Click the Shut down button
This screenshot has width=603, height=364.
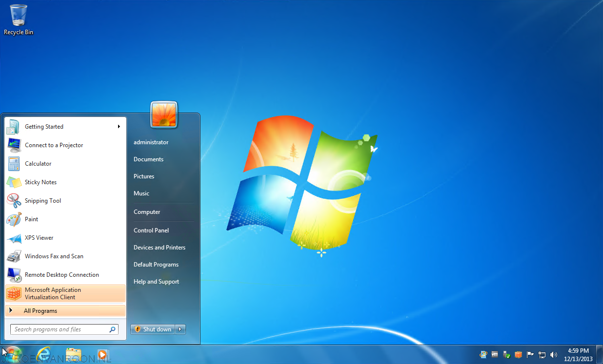point(153,329)
